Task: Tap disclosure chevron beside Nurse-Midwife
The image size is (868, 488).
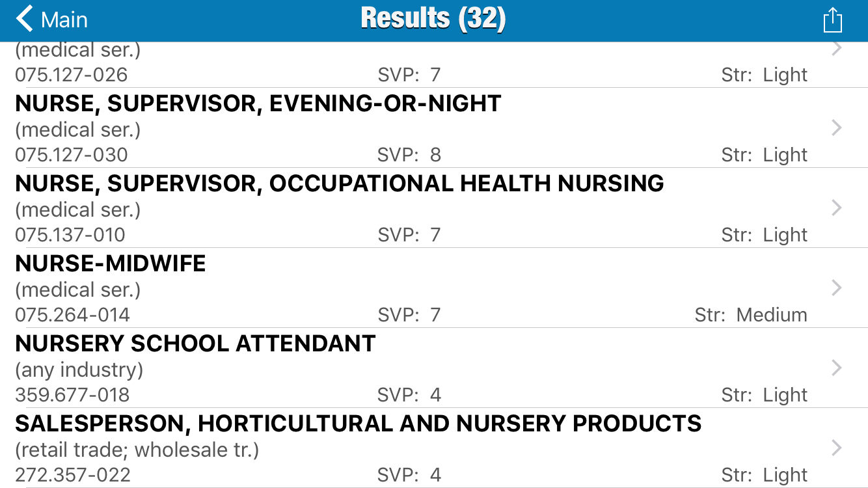Action: [837, 288]
